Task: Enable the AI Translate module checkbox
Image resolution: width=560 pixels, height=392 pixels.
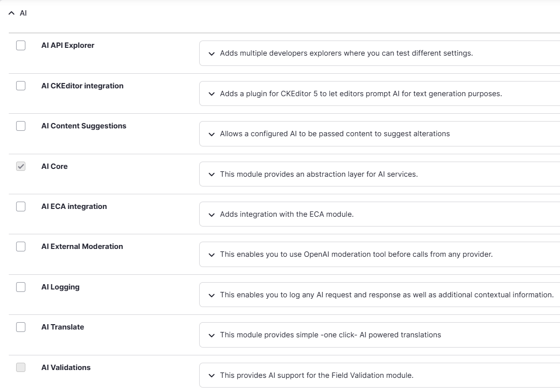Action: 21,327
